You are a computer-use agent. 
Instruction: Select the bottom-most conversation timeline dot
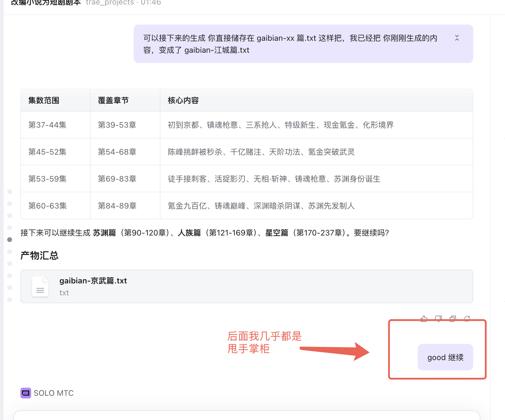[x=10, y=300]
